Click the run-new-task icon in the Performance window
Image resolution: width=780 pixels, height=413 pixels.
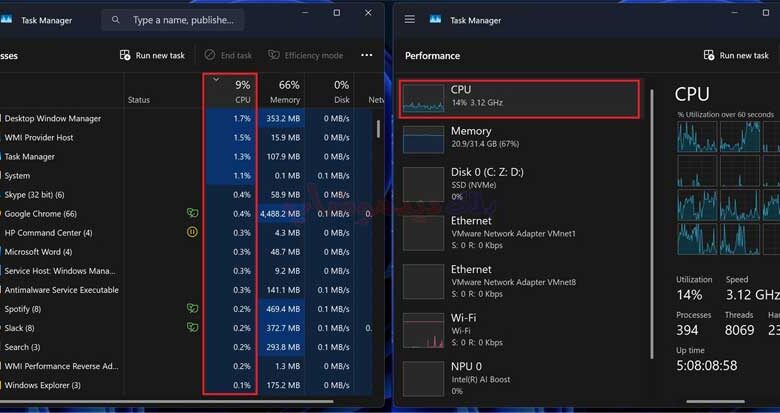708,55
